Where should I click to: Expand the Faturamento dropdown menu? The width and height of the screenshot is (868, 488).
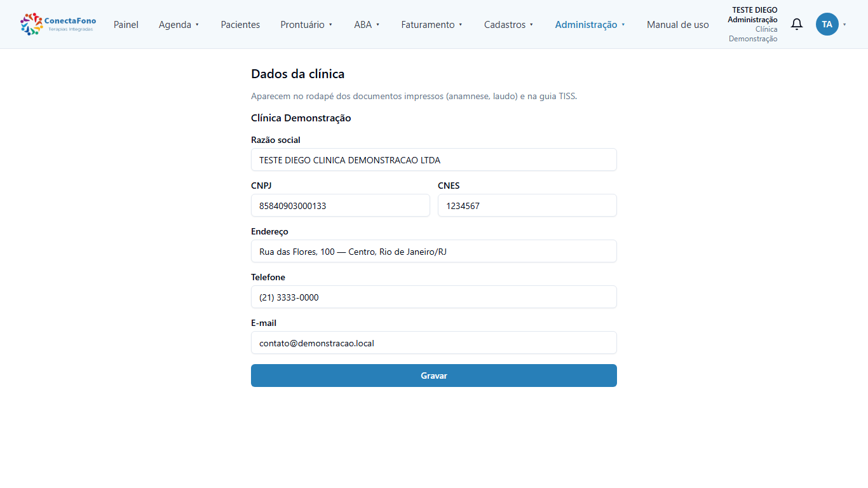432,25
